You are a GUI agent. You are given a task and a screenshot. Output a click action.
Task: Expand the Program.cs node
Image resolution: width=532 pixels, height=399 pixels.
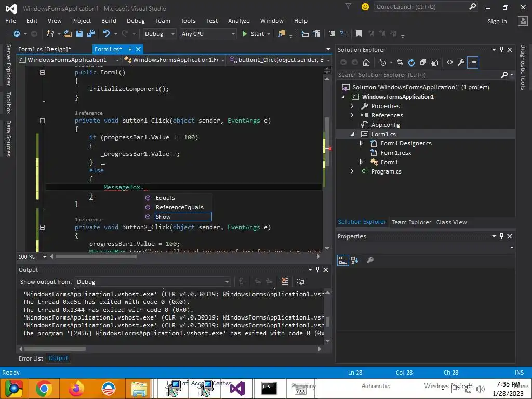coord(352,171)
